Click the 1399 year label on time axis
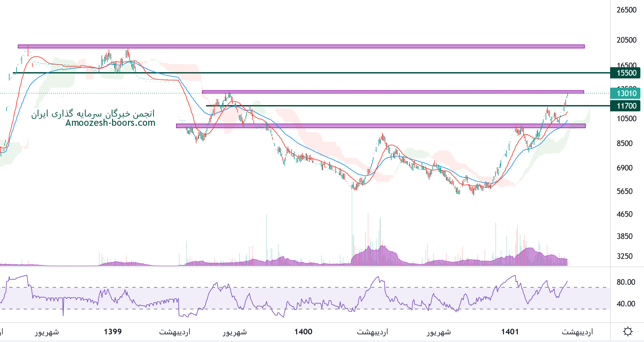The width and height of the screenshot is (644, 342). tap(113, 332)
